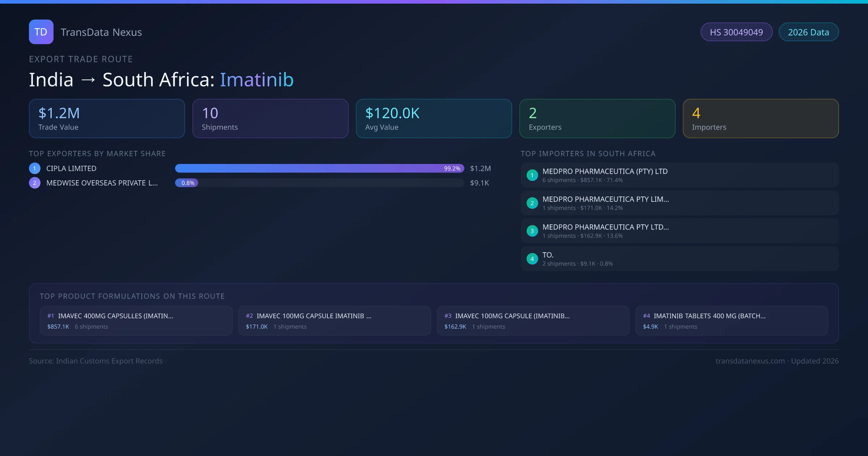Select the $120.0K Avg Value card
This screenshot has width=868, height=456.
point(434,119)
